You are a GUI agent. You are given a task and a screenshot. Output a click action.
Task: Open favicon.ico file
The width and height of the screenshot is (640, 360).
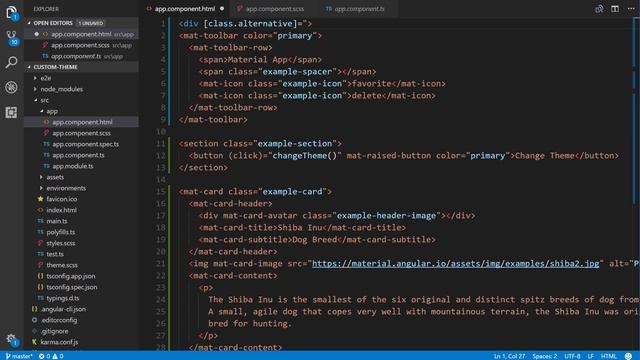point(81,199)
